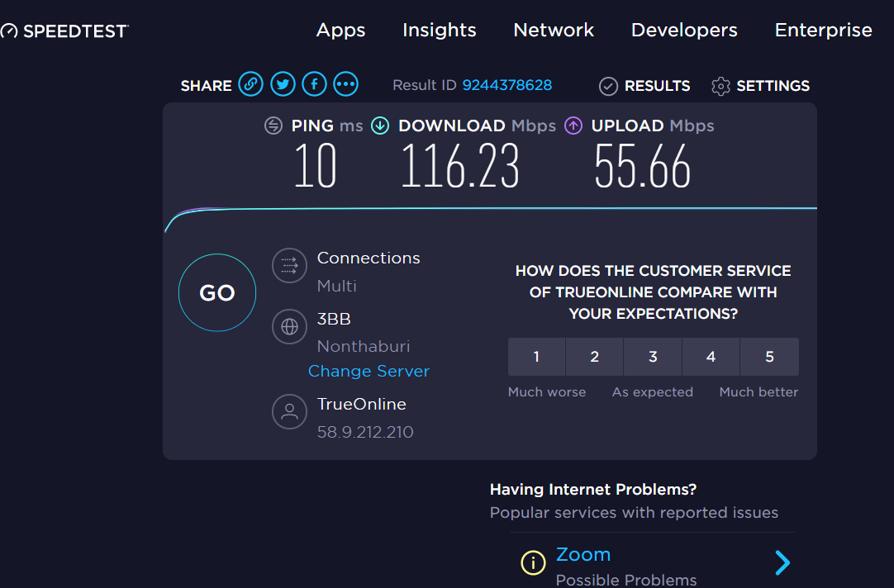Click the 3BB server name

(x=334, y=319)
